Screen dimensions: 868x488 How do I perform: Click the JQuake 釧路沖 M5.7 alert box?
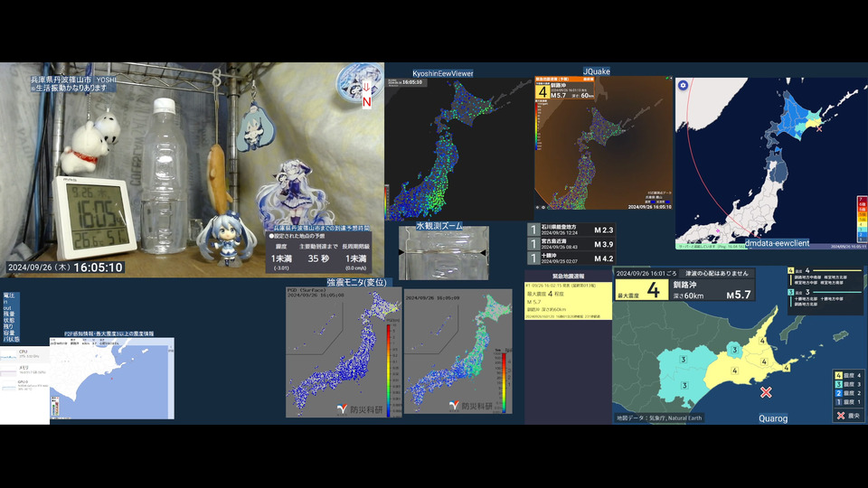pos(564,89)
